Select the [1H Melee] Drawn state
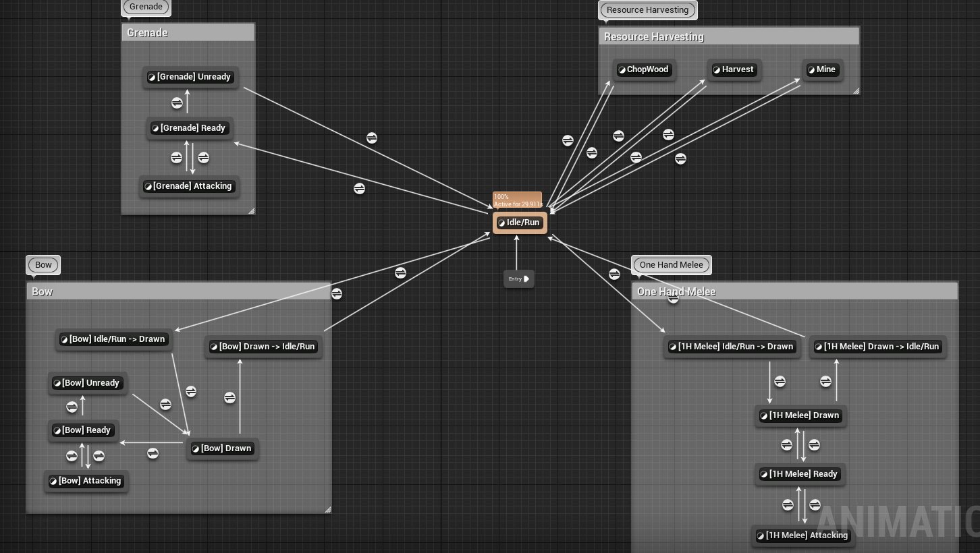This screenshot has width=980, height=553. [x=800, y=415]
